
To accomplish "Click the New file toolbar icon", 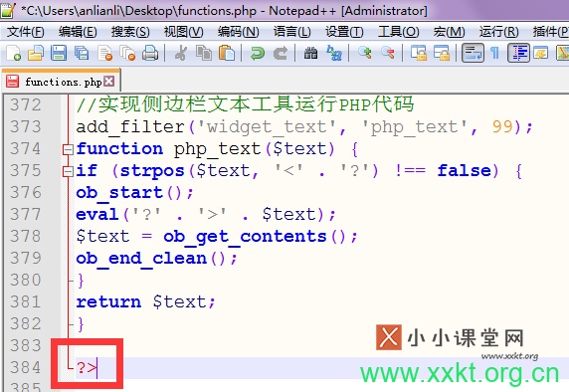I will (x=13, y=53).
